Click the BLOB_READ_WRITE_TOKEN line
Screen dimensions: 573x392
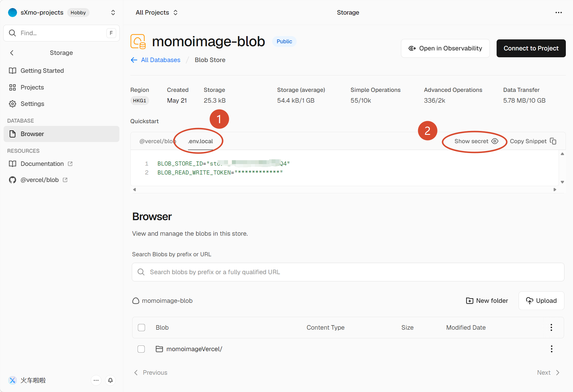click(x=220, y=172)
